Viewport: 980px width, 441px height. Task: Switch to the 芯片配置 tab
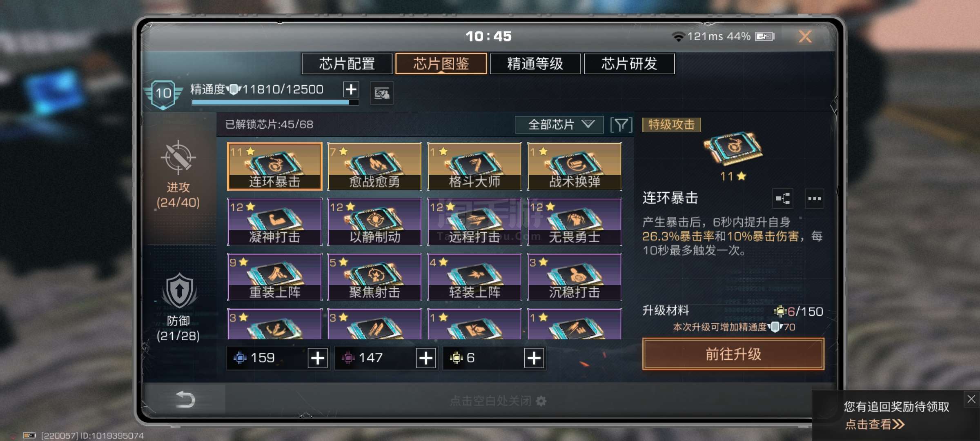click(347, 64)
